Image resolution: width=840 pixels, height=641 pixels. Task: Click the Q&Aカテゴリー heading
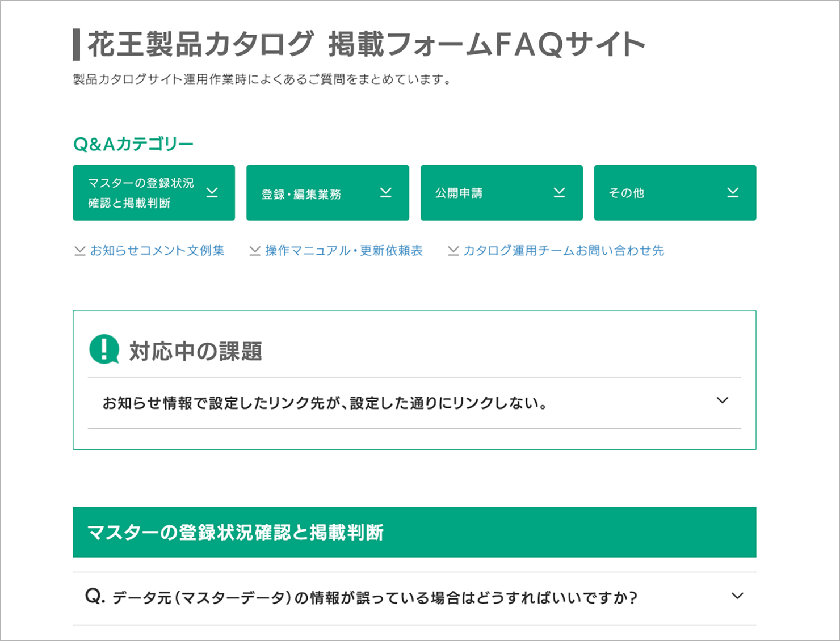[x=133, y=144]
